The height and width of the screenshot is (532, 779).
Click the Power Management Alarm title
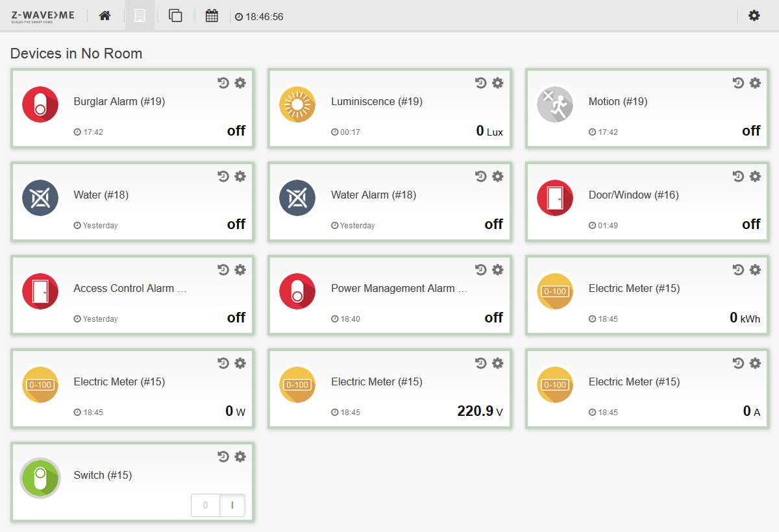click(399, 288)
